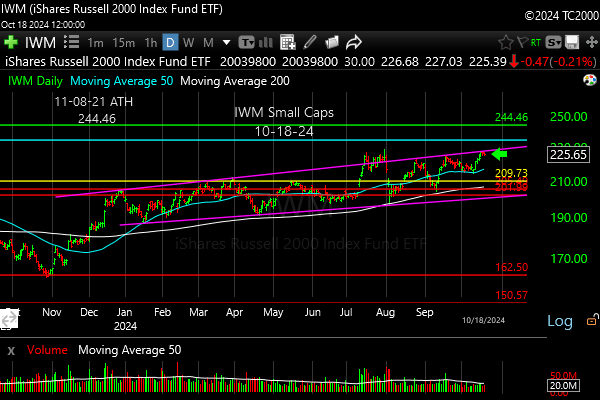Open the symbol list icon beside IWM

(x=71, y=42)
